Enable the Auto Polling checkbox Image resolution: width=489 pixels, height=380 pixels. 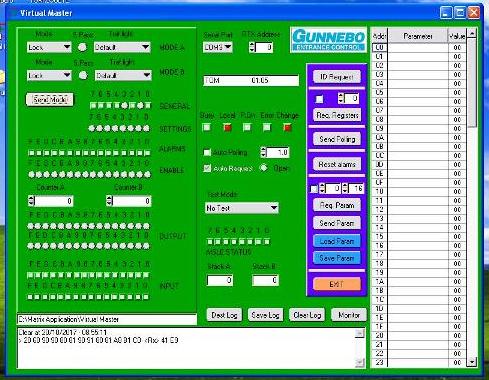pos(207,152)
